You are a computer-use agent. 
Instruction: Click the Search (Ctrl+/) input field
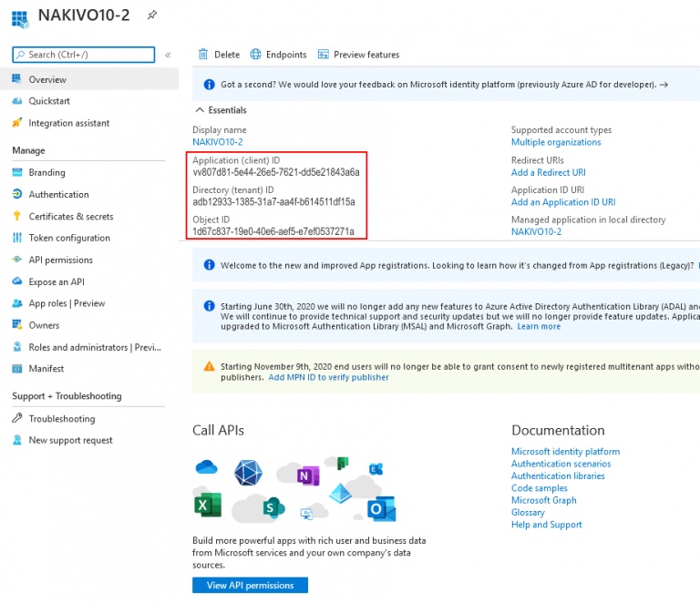click(86, 55)
